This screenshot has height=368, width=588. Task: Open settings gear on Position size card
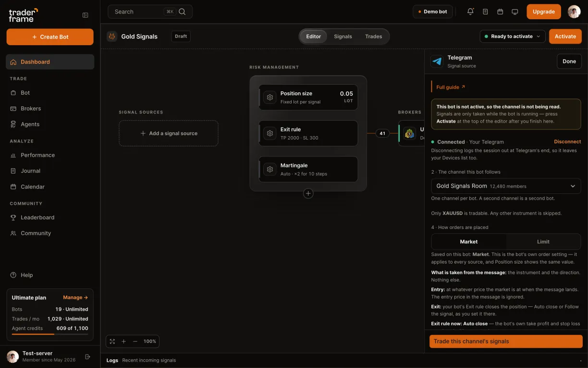point(270,97)
